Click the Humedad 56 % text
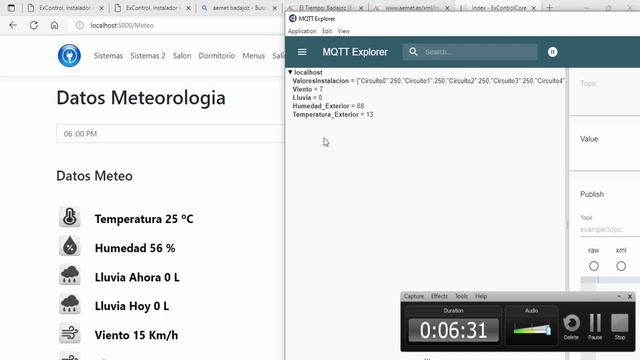640x360 pixels. (x=135, y=248)
